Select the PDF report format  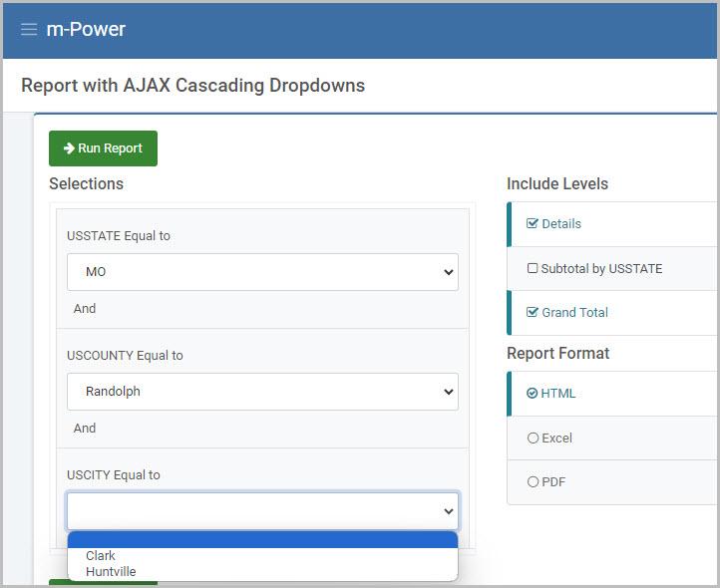(533, 482)
